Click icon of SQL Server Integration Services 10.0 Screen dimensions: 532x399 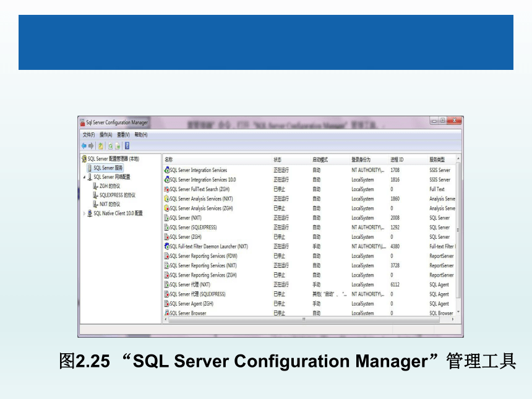pyautogui.click(x=166, y=179)
